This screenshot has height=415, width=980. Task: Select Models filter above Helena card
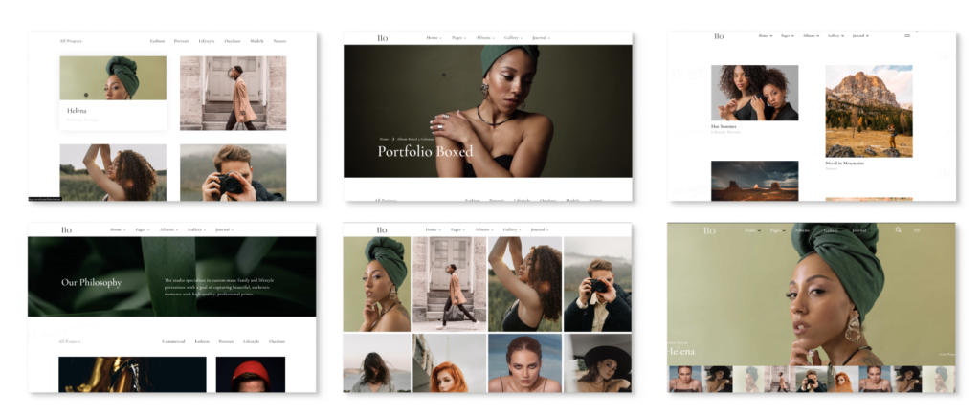point(256,41)
